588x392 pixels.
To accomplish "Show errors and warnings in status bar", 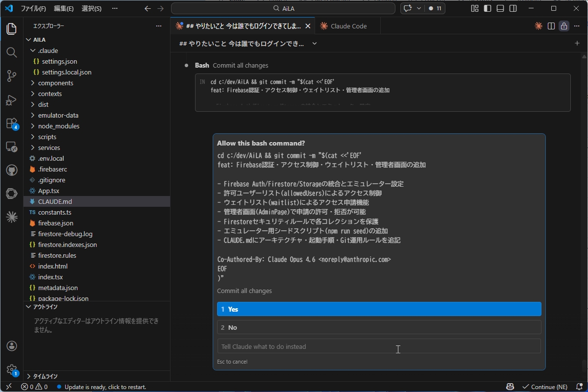I will [34, 387].
